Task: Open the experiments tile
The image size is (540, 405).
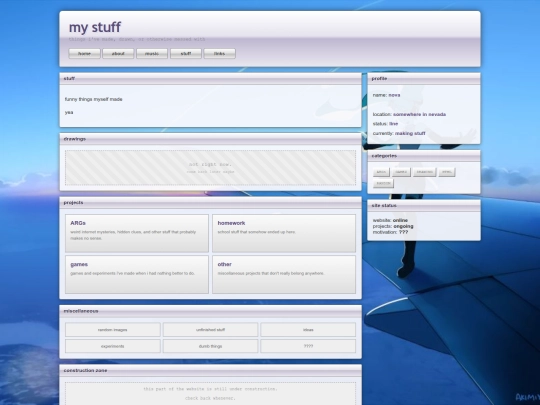Action: 113,346
